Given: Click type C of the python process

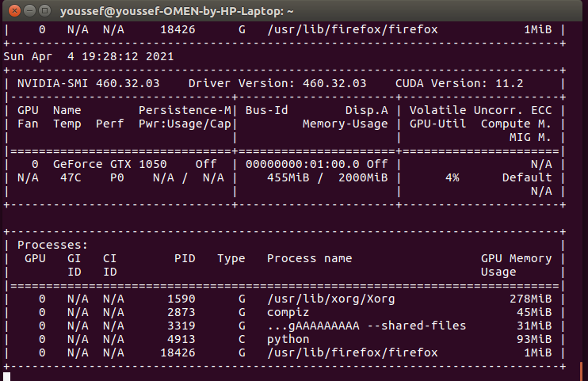Looking at the screenshot, I should coord(242,339).
